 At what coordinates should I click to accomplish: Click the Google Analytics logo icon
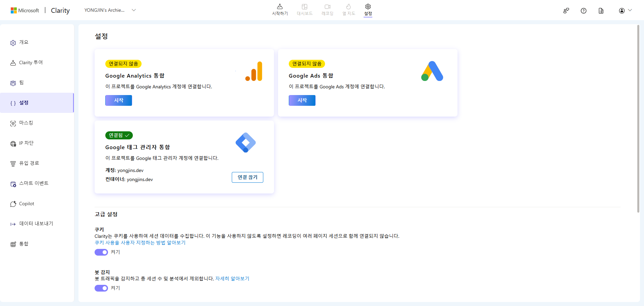pos(254,71)
